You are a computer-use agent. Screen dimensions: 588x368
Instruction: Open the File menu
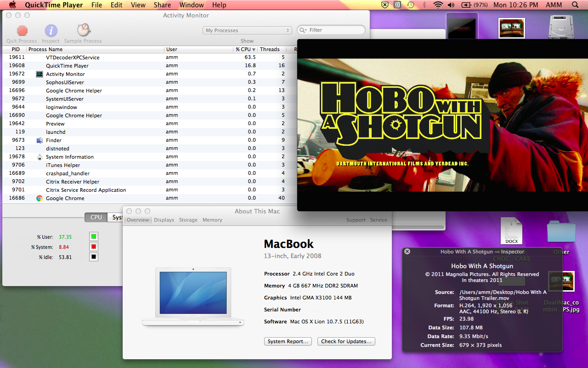click(x=96, y=5)
